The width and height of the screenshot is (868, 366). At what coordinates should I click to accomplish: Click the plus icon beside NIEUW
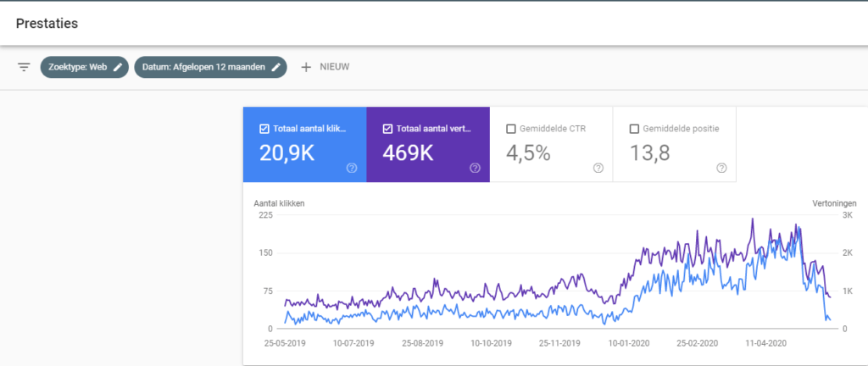[306, 68]
